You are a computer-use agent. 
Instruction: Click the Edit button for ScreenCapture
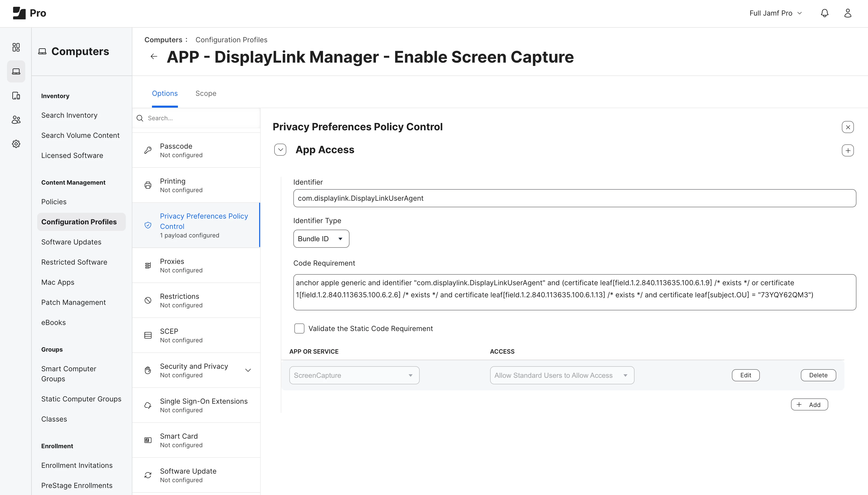746,375
